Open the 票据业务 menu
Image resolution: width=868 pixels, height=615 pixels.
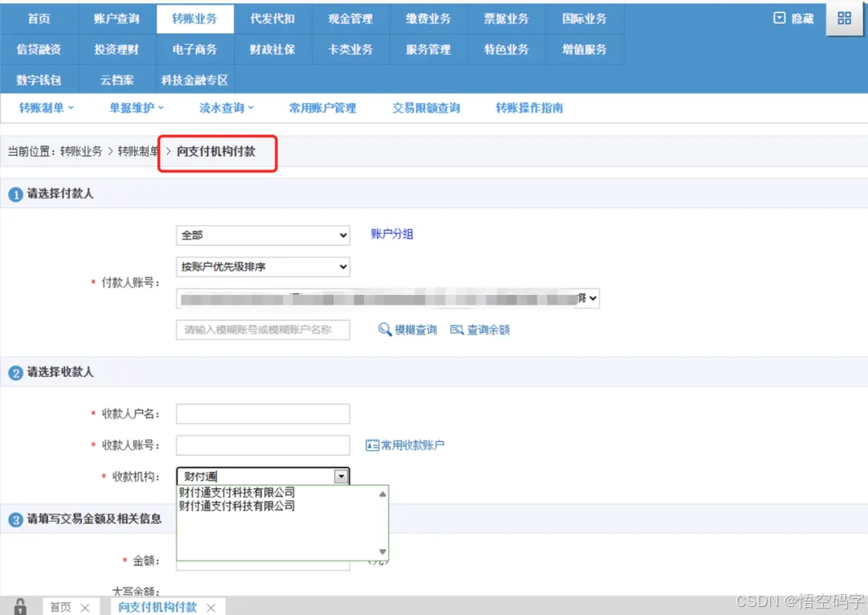506,18
